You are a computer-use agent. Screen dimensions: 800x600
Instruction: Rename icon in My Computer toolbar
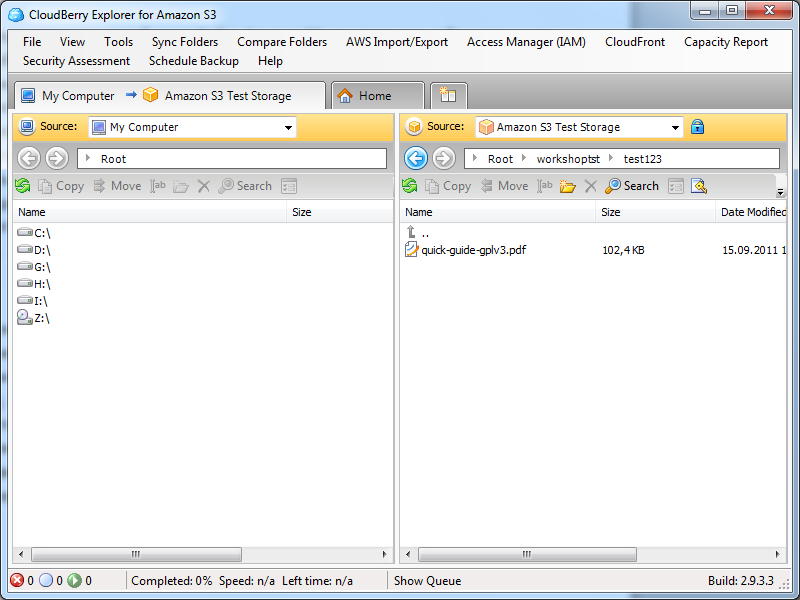pos(158,186)
